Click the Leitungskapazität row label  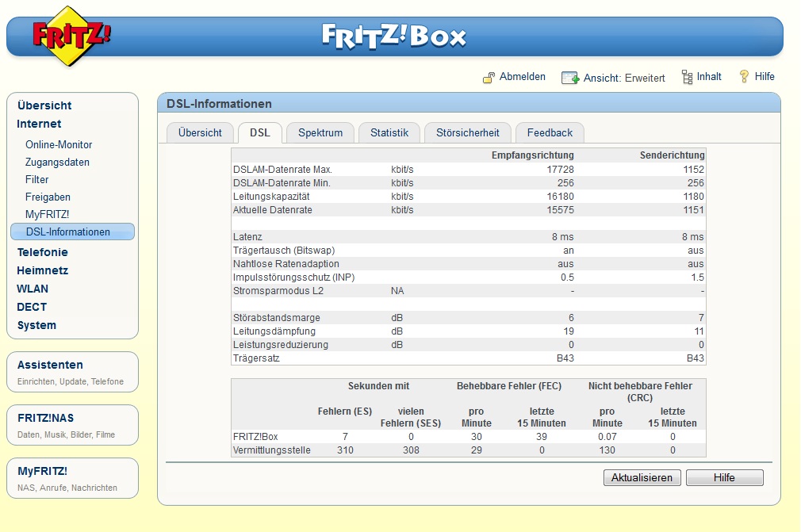pos(271,197)
